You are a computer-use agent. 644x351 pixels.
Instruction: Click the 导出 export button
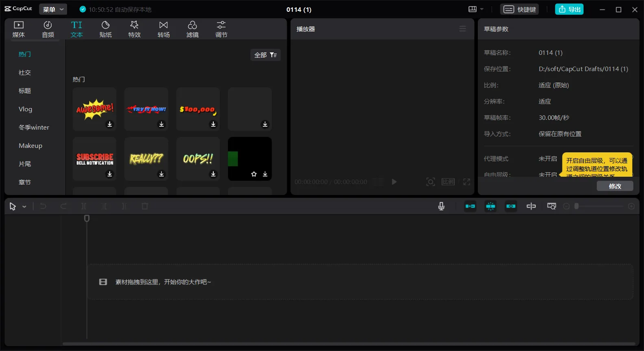[x=569, y=9]
